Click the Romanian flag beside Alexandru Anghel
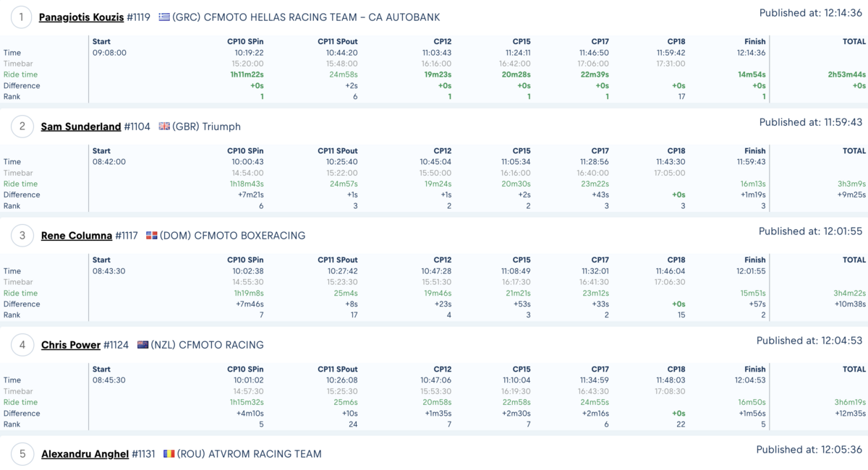The image size is (868, 470). point(169,453)
